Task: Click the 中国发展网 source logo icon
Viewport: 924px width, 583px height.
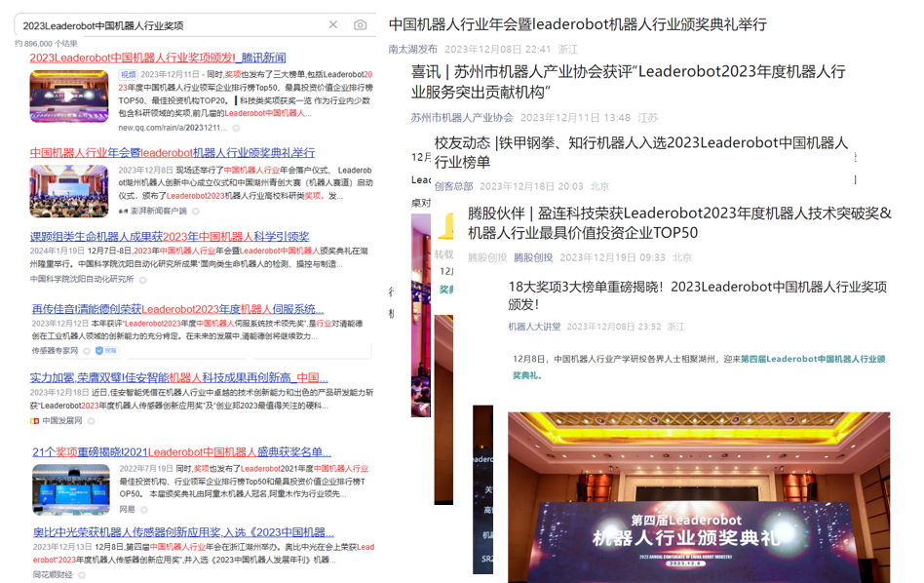Action: pyautogui.click(x=35, y=421)
